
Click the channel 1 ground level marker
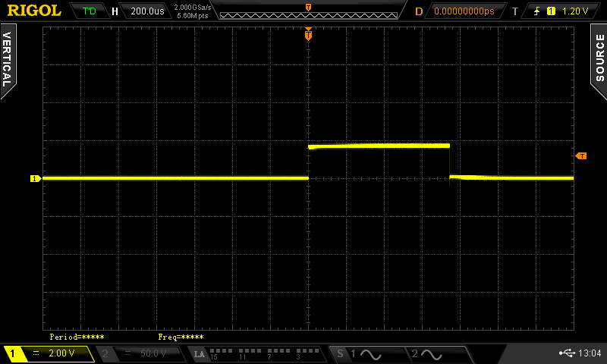tap(35, 179)
